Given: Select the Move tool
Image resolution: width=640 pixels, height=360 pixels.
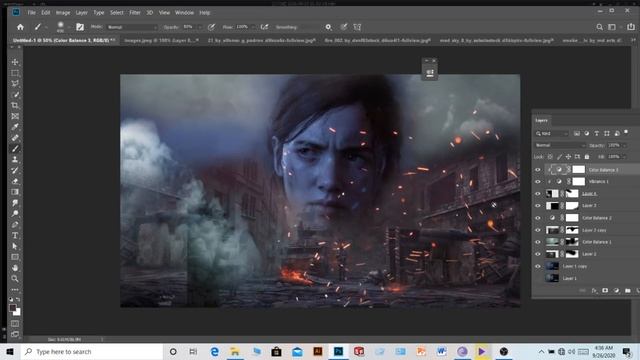Looking at the screenshot, I should pyautogui.click(x=15, y=62).
